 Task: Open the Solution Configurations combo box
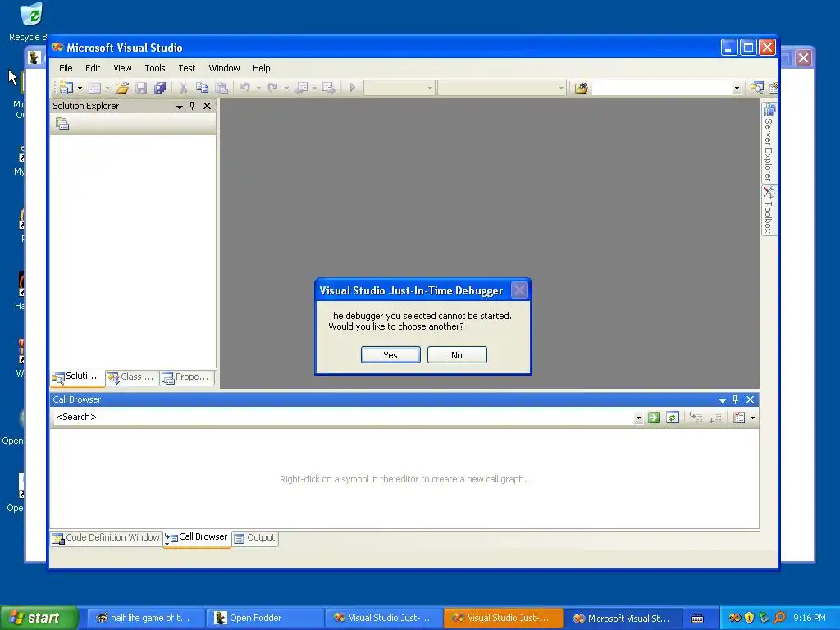[x=399, y=88]
